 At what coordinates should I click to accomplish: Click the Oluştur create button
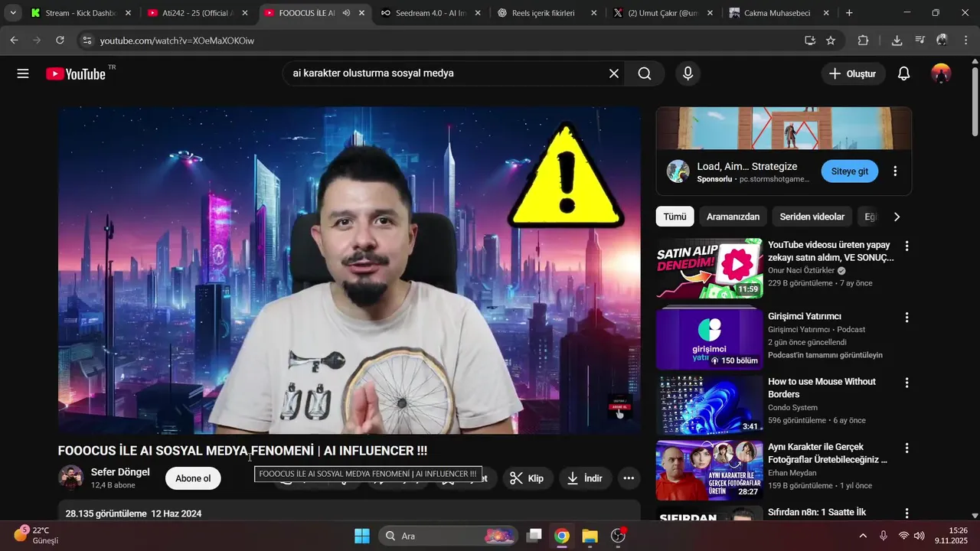coord(853,73)
